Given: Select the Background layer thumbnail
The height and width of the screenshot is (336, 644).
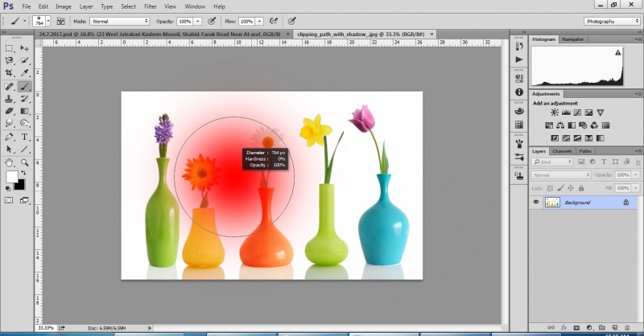Looking at the screenshot, I should [x=553, y=203].
